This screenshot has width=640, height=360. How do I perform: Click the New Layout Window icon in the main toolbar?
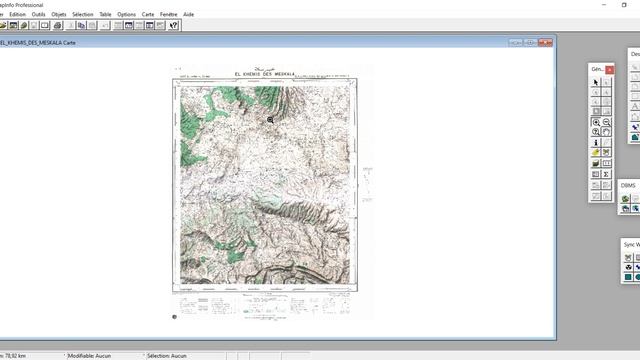point(150,26)
